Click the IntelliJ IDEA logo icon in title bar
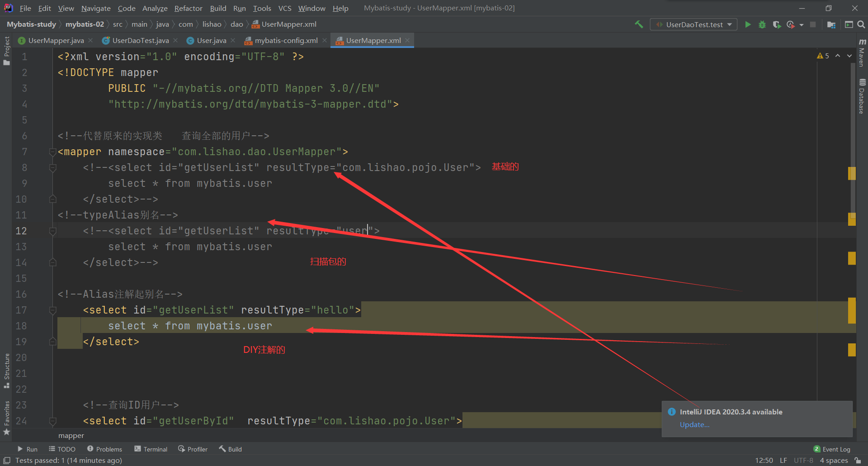The width and height of the screenshot is (868, 466). coord(8,8)
